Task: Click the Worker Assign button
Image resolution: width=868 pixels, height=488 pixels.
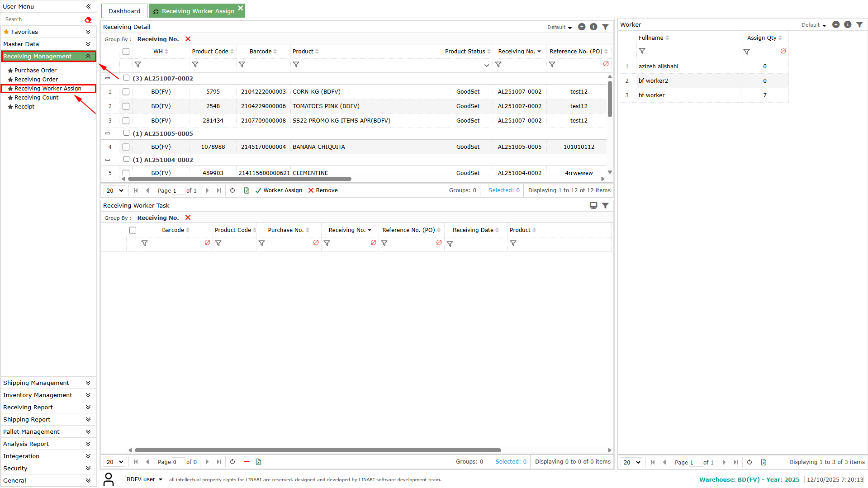Action: (279, 190)
